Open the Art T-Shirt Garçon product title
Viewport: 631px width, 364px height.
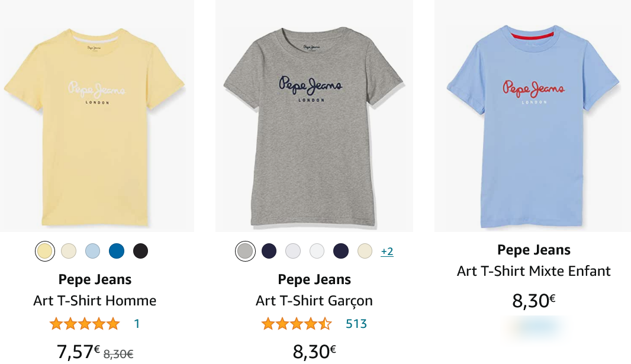(x=314, y=300)
